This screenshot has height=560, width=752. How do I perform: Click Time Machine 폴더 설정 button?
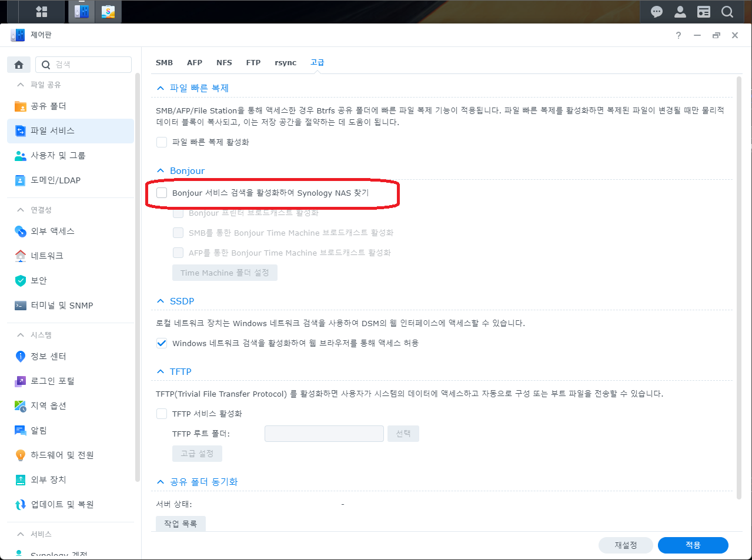tap(225, 273)
